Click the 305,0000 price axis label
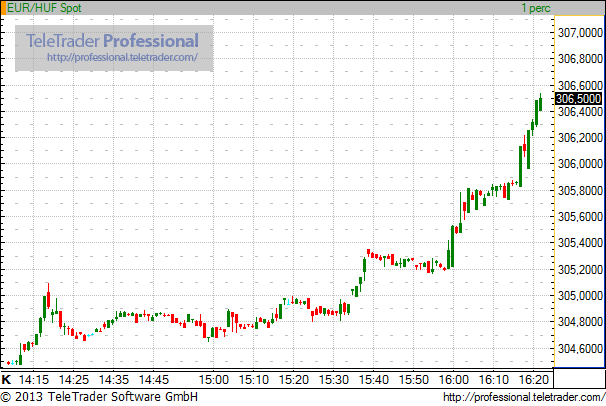 580,296
